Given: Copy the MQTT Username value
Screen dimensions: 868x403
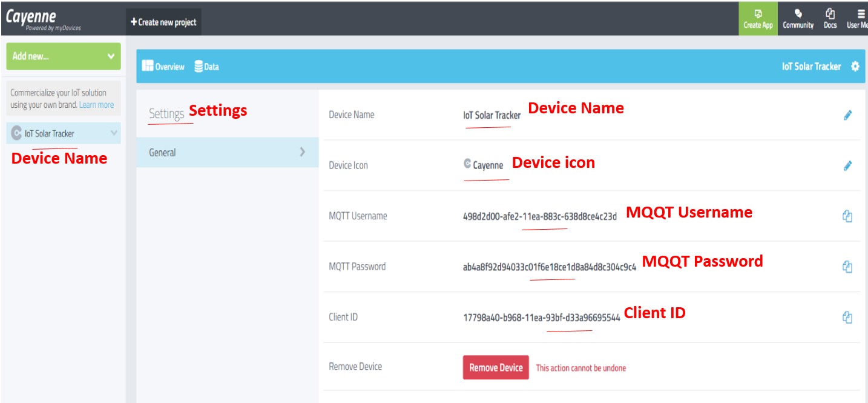Looking at the screenshot, I should pos(847,216).
